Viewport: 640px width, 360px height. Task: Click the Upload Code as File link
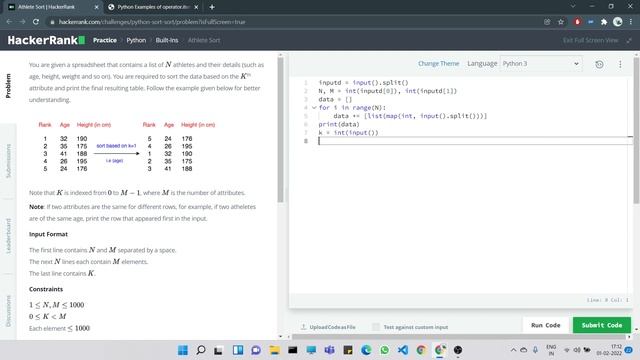328,327
